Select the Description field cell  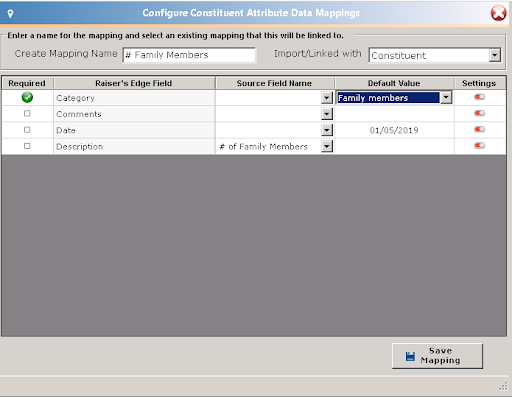coord(134,146)
